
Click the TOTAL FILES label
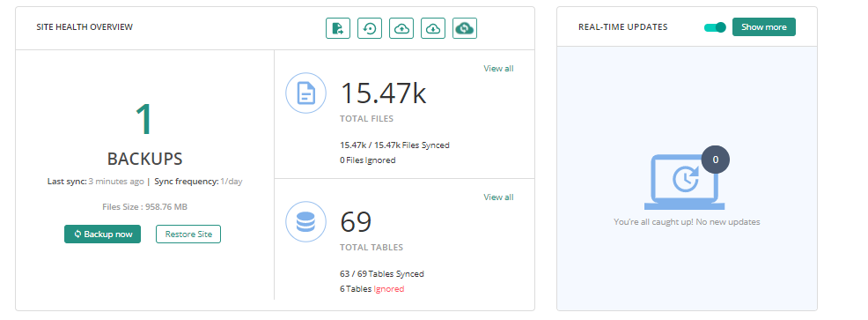pos(366,119)
